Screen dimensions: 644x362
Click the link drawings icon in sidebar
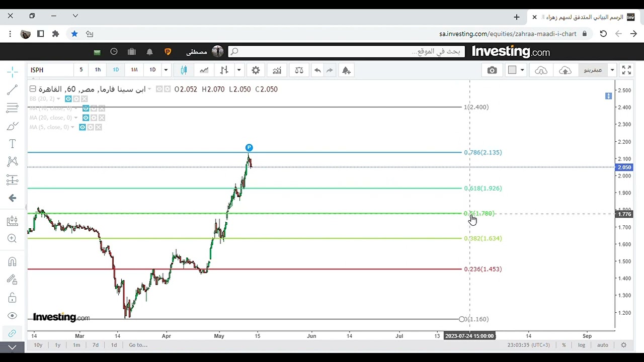13,333
